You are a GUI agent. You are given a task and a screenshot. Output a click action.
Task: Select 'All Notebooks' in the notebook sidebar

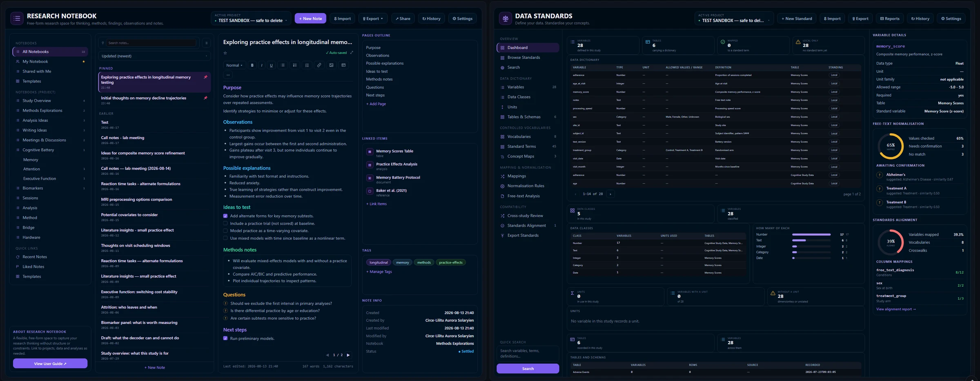(50, 52)
